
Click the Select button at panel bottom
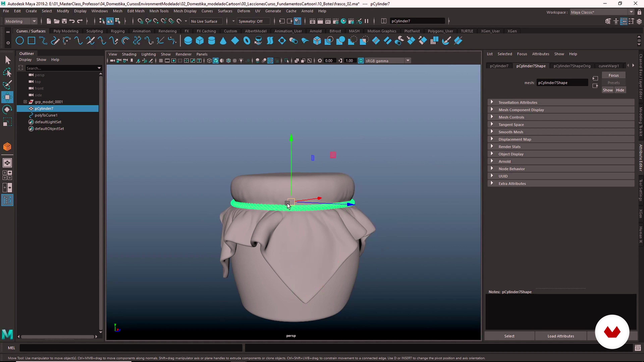[509, 336]
